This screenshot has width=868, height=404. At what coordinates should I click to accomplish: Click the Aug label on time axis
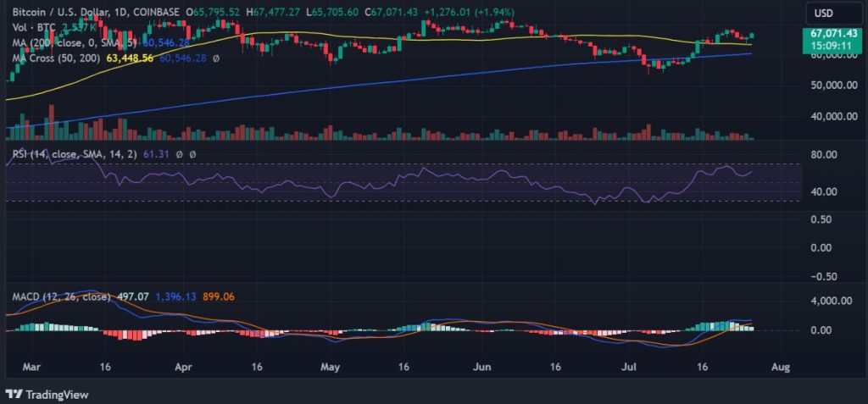point(781,368)
